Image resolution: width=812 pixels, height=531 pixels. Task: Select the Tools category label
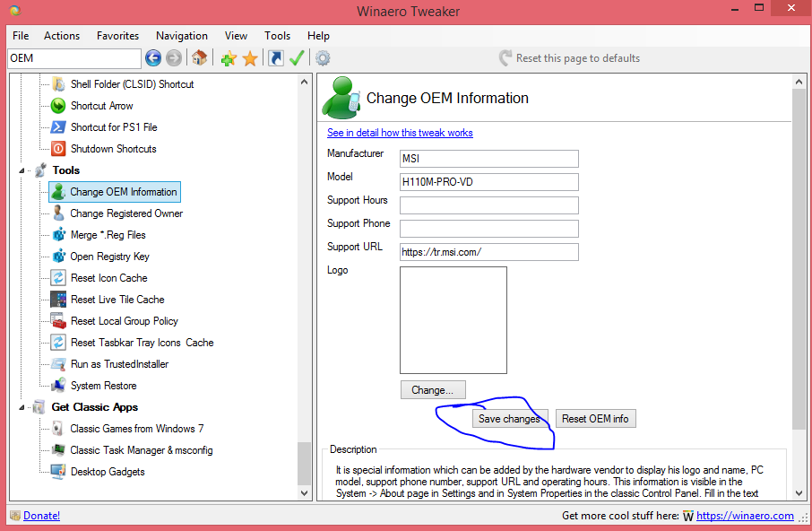tap(65, 170)
